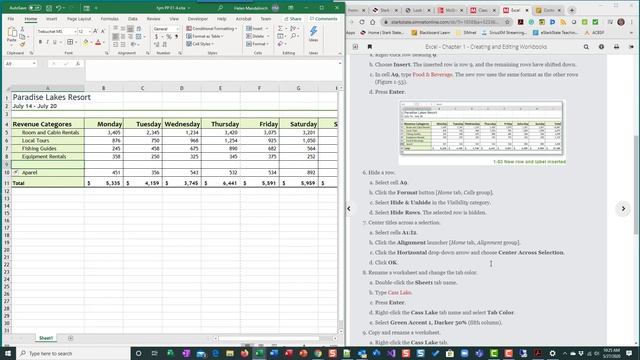The image size is (640, 360).
Task: Toggle Wrap Text in Alignment group
Action: [139, 29]
